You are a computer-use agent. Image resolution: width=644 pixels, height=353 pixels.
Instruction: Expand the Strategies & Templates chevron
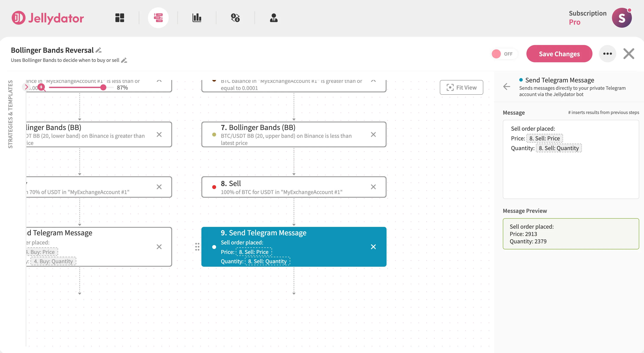[x=26, y=87]
